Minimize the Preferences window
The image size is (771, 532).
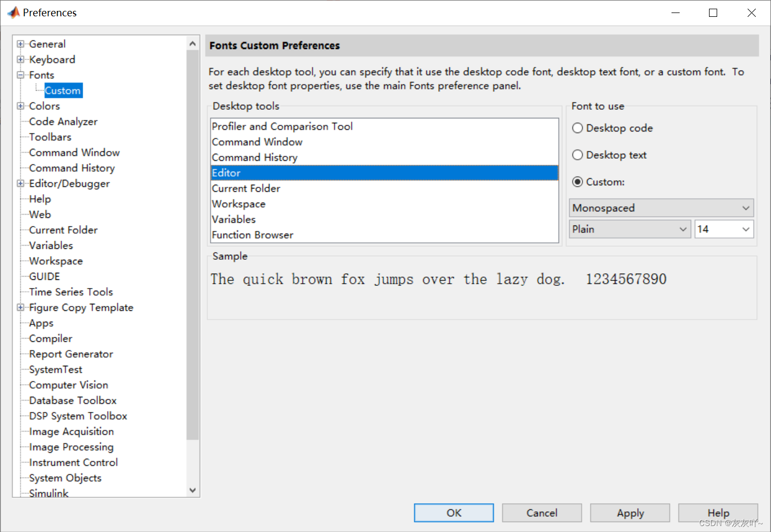click(676, 12)
